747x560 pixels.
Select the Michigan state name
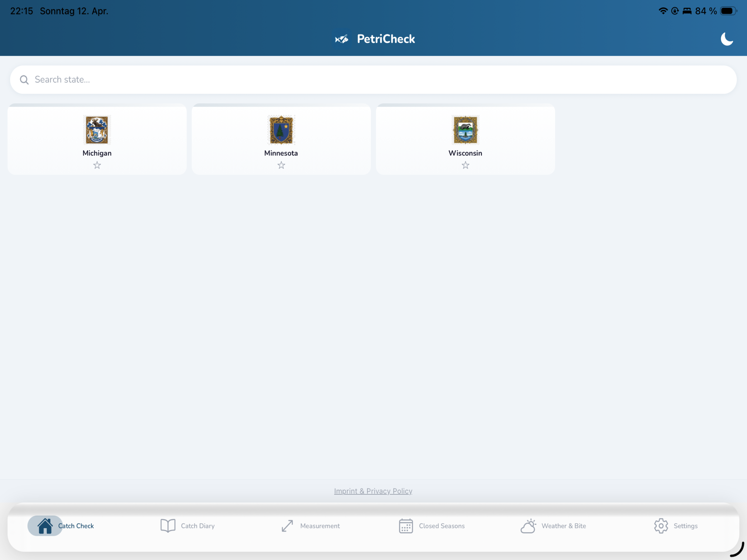(97, 153)
